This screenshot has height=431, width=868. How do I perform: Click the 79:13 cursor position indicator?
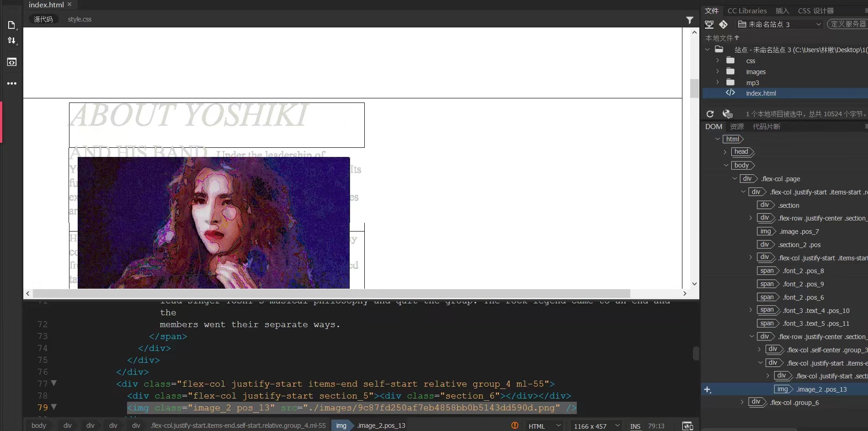tap(656, 426)
